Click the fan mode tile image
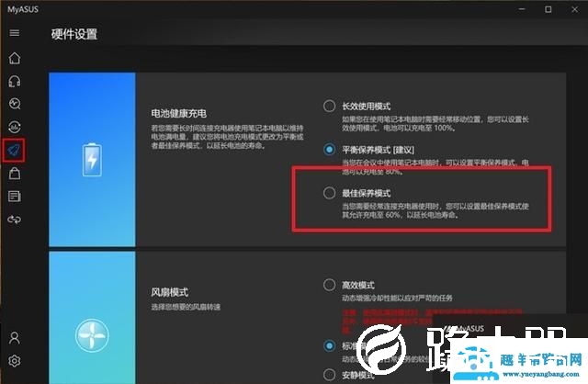The image size is (588, 384). pos(92,318)
